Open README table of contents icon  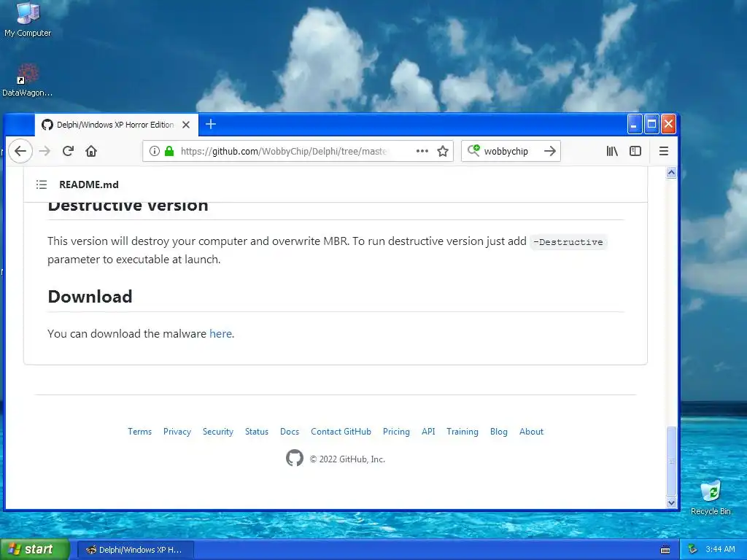tap(42, 184)
